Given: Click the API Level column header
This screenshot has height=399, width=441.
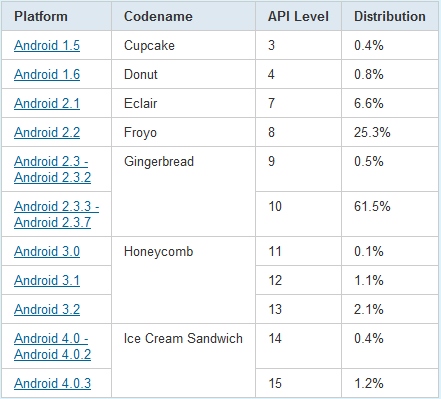Looking at the screenshot, I should pyautogui.click(x=299, y=16).
